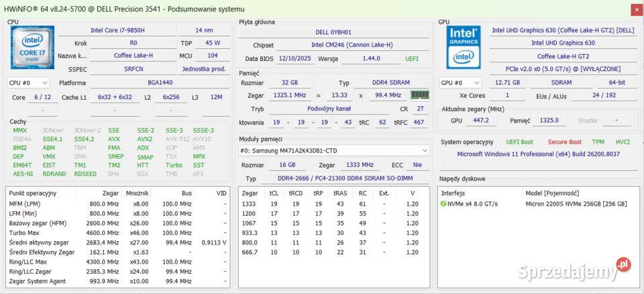
Task: Click the Punkt operacyjny column header
Action: (32, 193)
